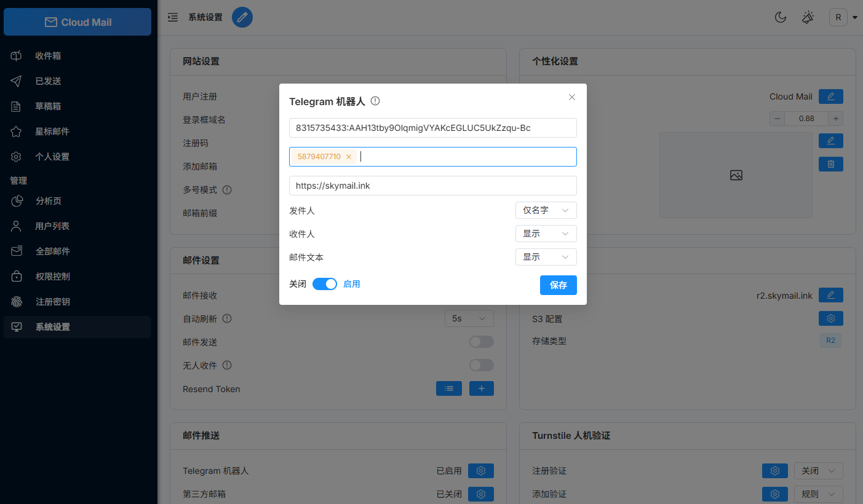Click the dark mode moon icon

[x=780, y=17]
